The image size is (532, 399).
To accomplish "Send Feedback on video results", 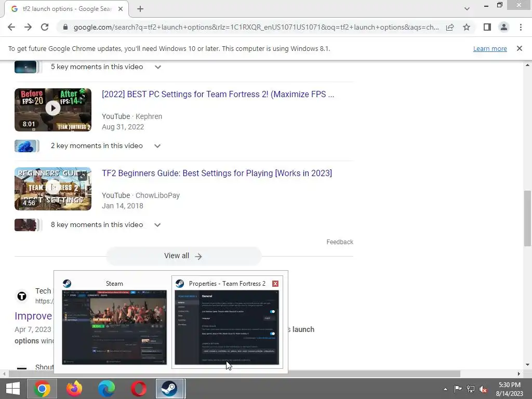I will tap(340, 242).
